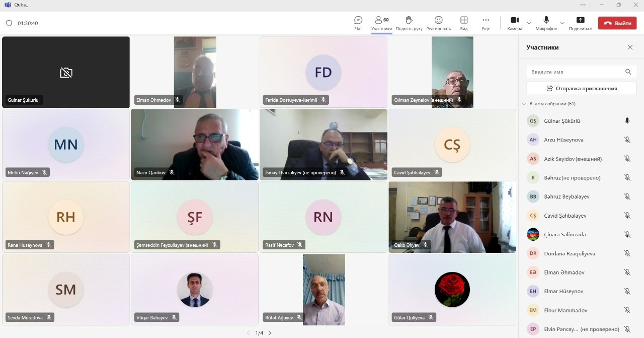
Task: Toggle Gülnar Şükürlü's microphone icon in list
Action: pyautogui.click(x=627, y=121)
